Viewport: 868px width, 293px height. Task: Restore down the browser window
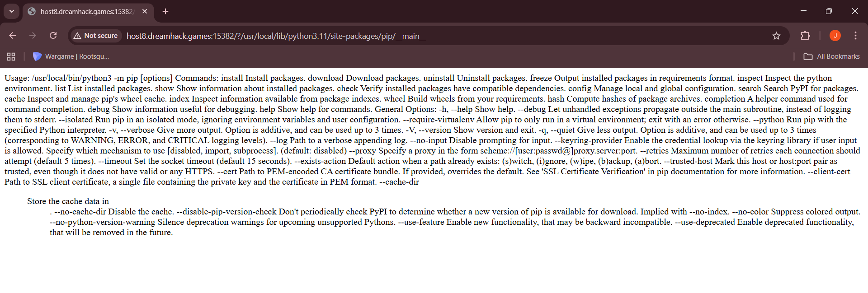(x=829, y=11)
